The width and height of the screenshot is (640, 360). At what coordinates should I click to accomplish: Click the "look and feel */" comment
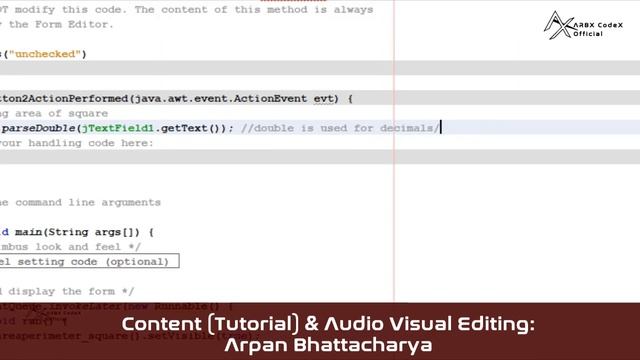coord(71,247)
